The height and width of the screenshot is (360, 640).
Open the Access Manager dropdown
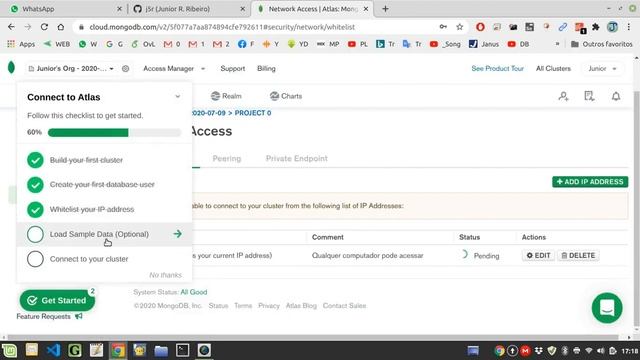(174, 69)
